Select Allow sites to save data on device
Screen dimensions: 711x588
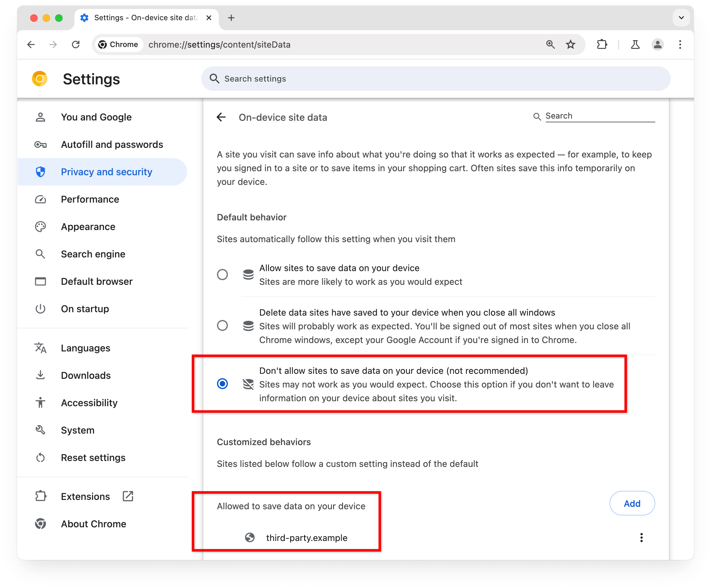(x=223, y=273)
